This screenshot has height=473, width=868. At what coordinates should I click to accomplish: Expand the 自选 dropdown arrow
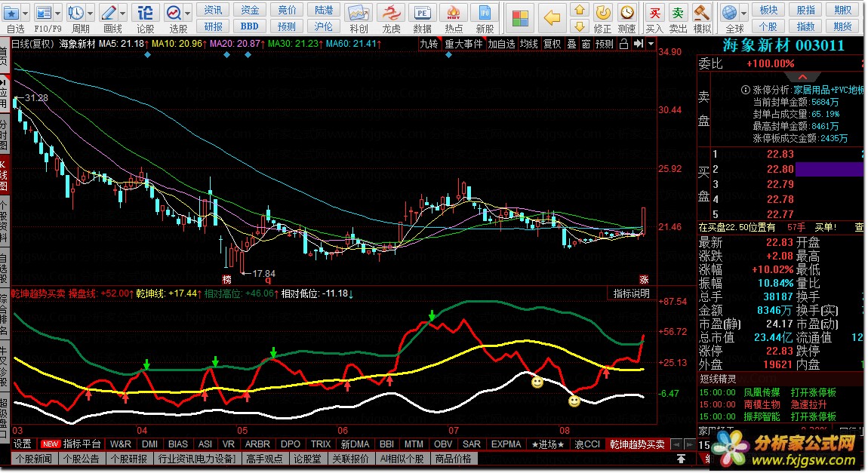coord(25,13)
